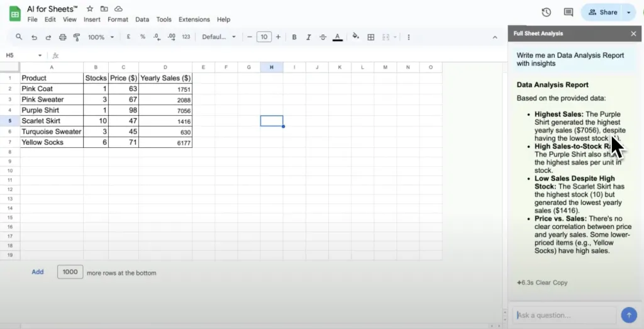
Task: Open the comments icon beside Share
Action: [569, 12]
